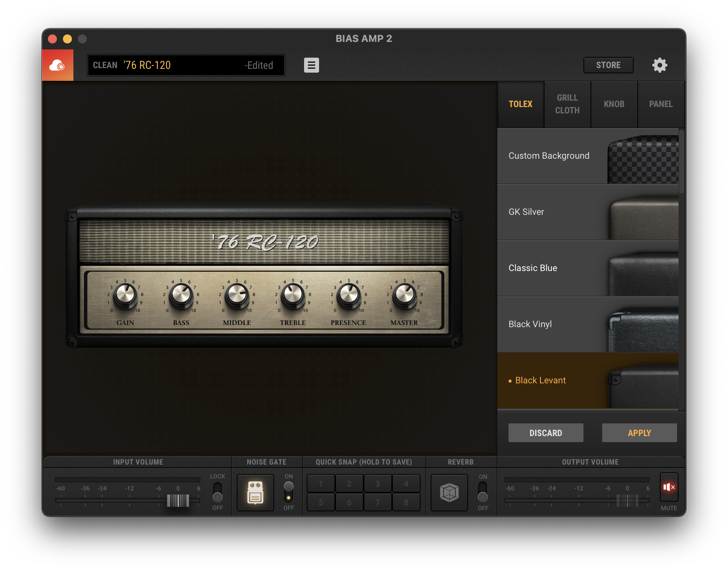Image resolution: width=728 pixels, height=572 pixels.
Task: Select quick snap slot 1
Action: coord(321,484)
